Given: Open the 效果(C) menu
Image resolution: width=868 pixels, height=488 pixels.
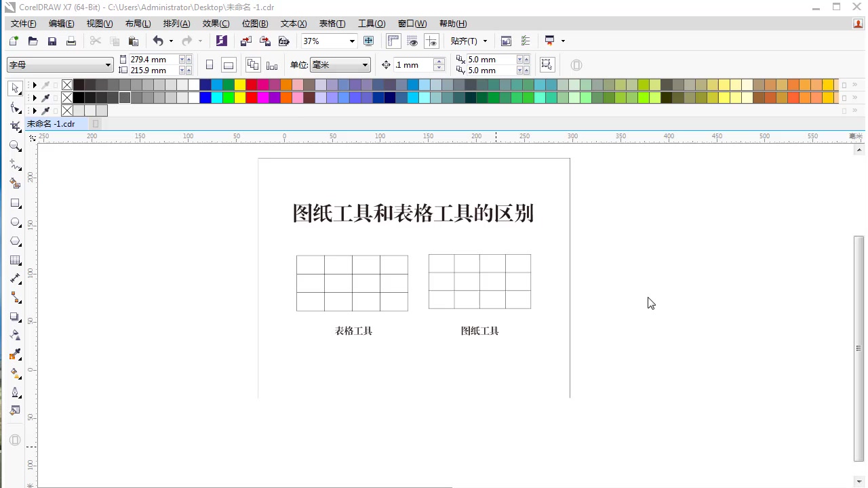Looking at the screenshot, I should tap(216, 24).
